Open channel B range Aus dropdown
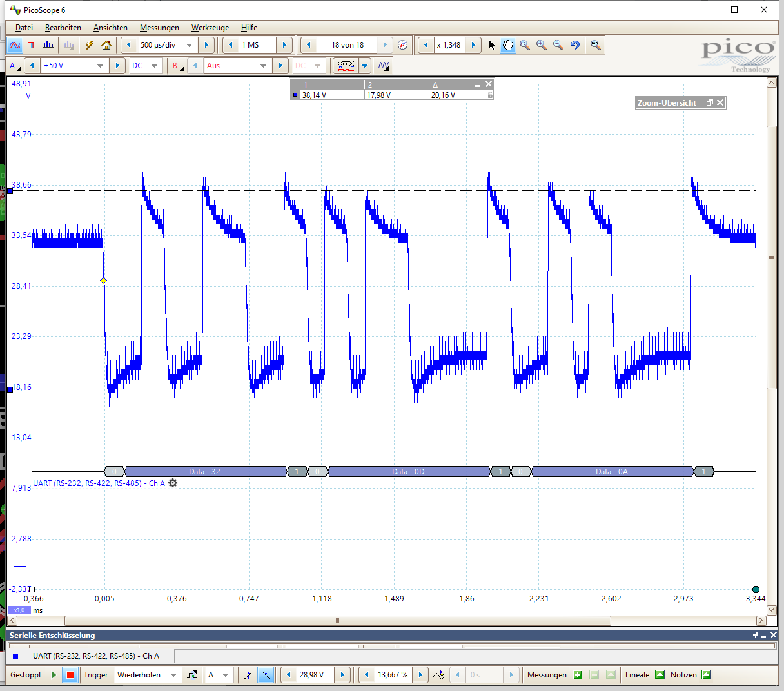This screenshot has height=691, width=784. tap(263, 66)
